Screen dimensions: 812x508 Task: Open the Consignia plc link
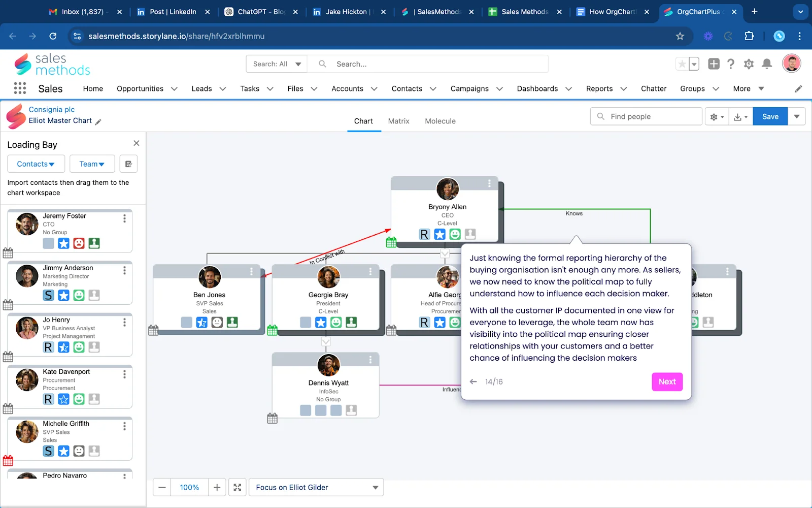[52, 110]
